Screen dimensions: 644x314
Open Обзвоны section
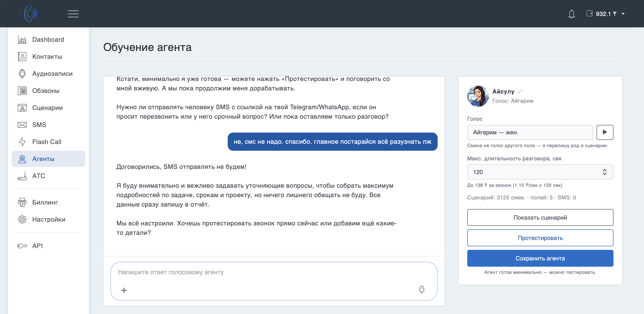48,91
